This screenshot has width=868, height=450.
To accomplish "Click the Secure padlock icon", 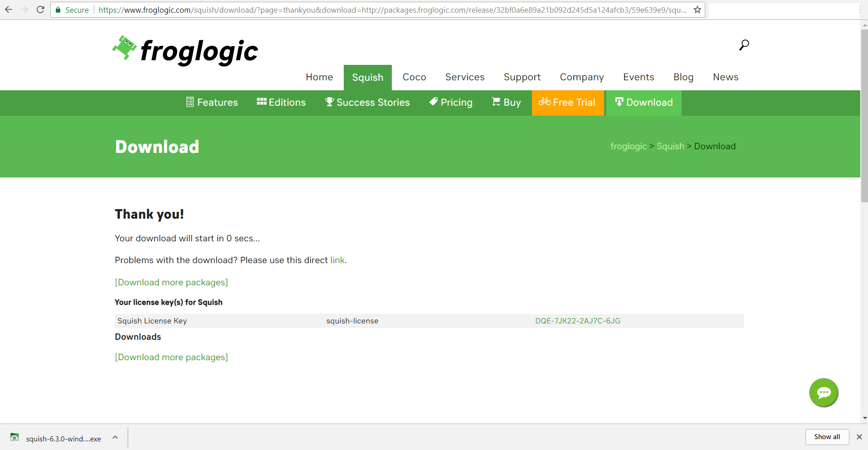I will pos(58,10).
